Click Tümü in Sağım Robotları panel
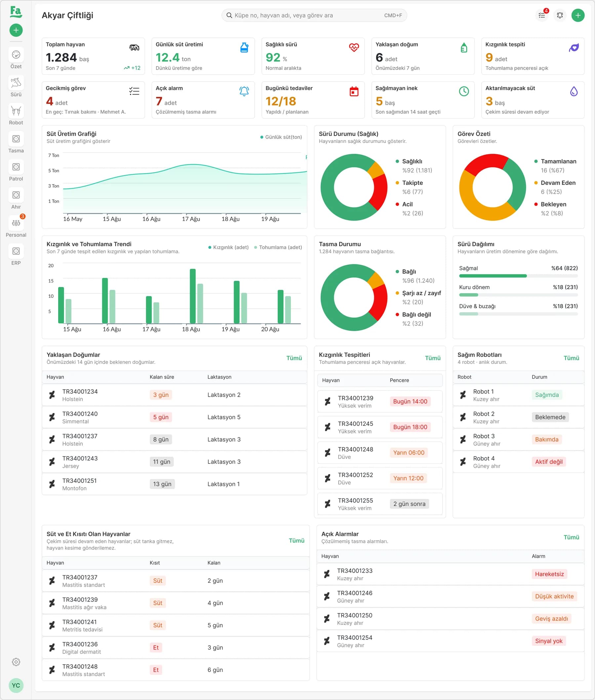595x700 pixels. pyautogui.click(x=572, y=358)
